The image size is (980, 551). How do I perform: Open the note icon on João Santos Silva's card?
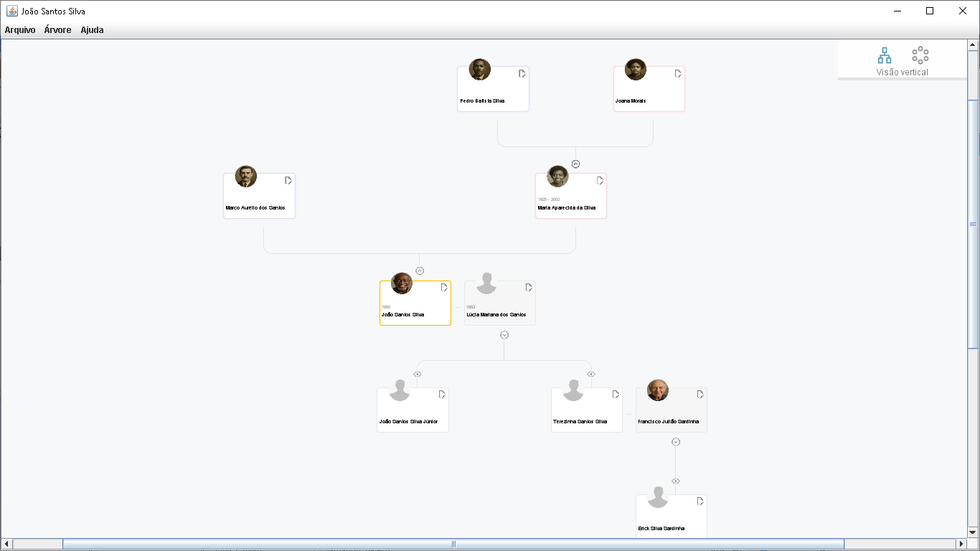443,286
